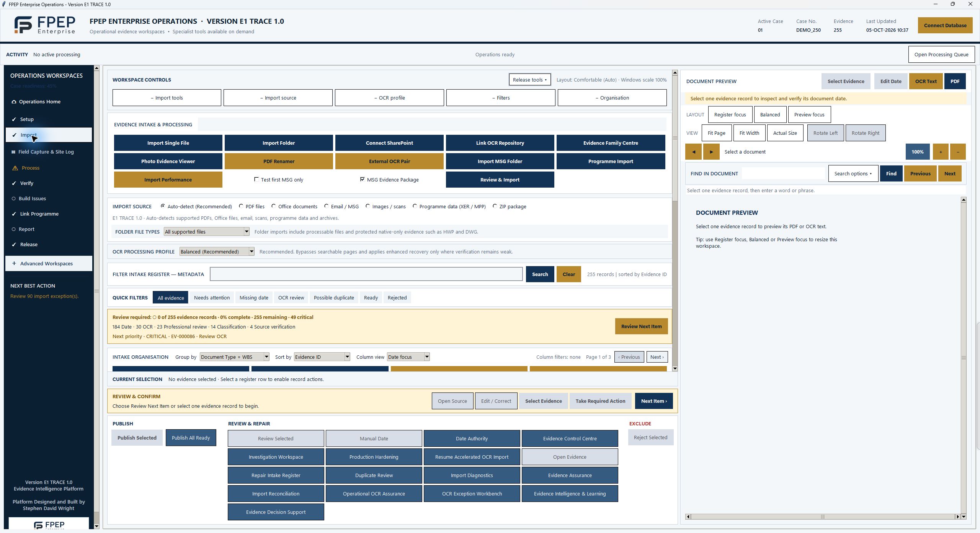Focus the filter intake register metadata field
The height and width of the screenshot is (533, 980).
coord(366,274)
